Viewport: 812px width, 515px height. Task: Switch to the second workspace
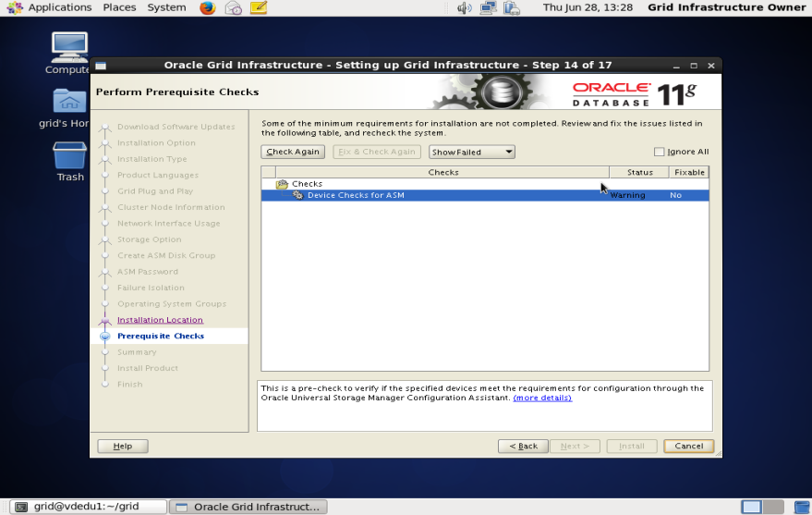point(773,507)
